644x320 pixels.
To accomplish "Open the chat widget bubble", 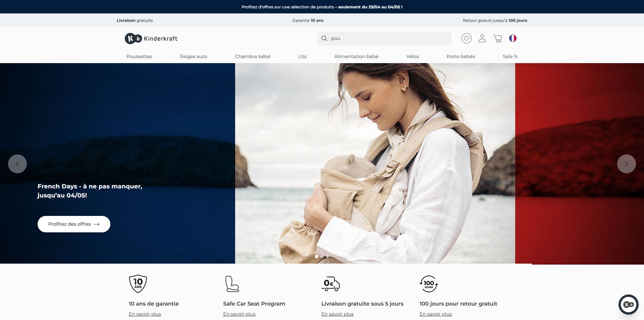I will 628,305.
